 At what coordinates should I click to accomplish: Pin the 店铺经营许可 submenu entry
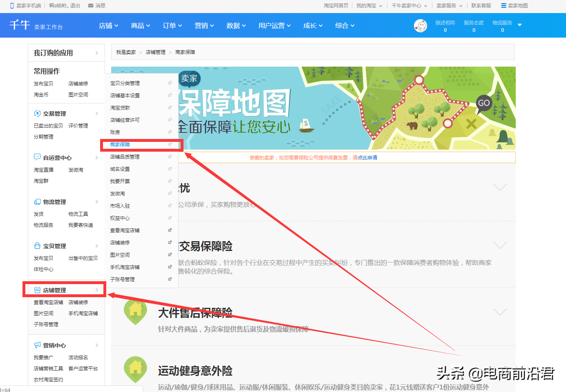(x=170, y=120)
